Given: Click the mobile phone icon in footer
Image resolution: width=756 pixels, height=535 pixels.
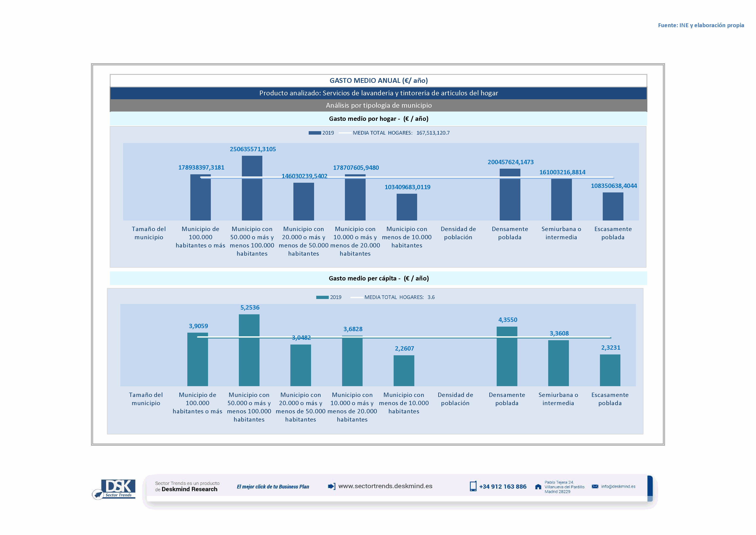Looking at the screenshot, I should [473, 486].
